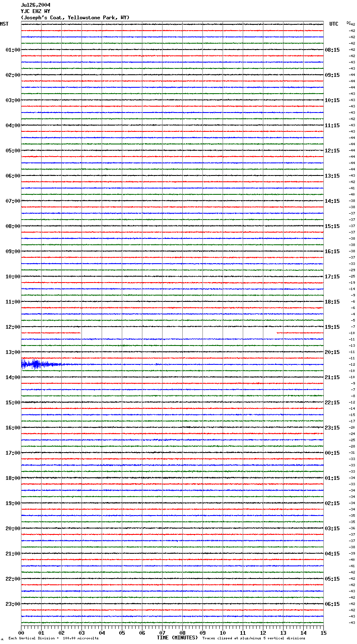Click the 05:15 UTC time label
The image size is (357, 644).
pos(332,579)
